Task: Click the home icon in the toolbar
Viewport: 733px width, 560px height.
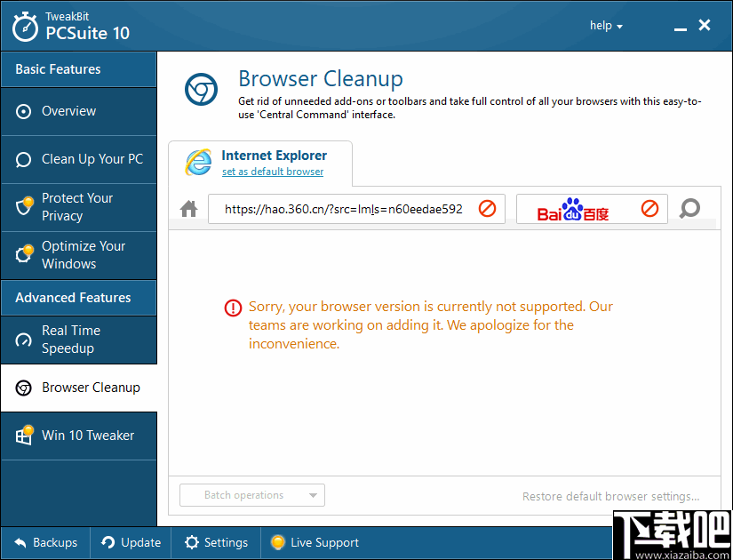Action: coord(188,208)
